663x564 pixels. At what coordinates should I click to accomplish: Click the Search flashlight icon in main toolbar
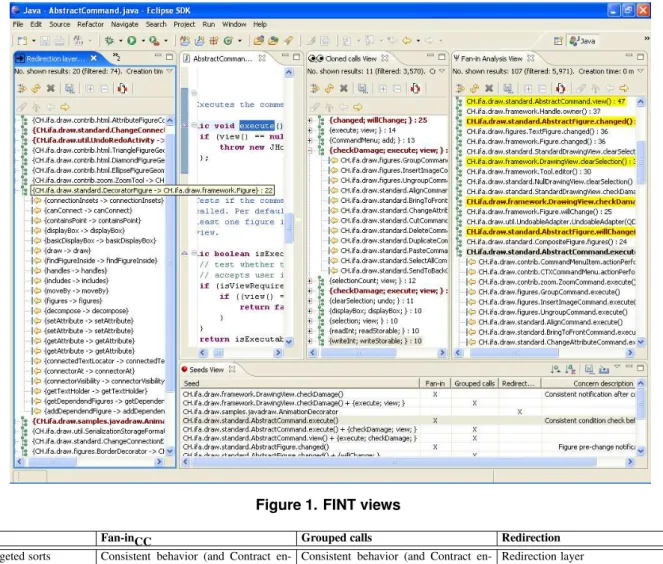(289, 41)
